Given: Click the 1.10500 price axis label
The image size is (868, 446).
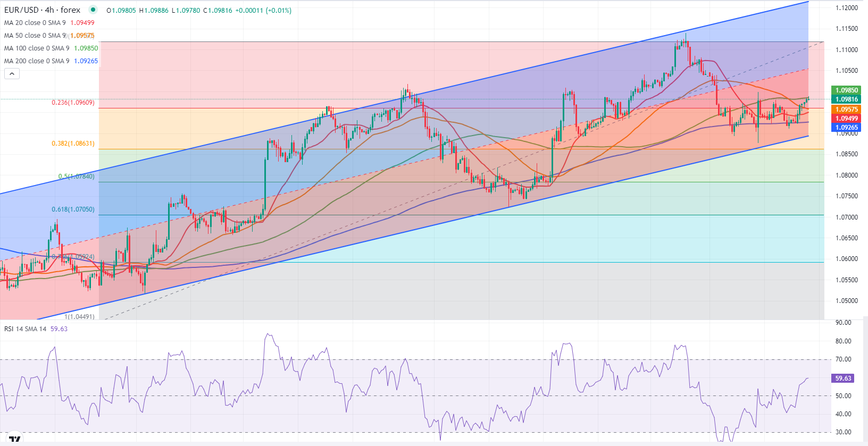Looking at the screenshot, I should (846, 71).
